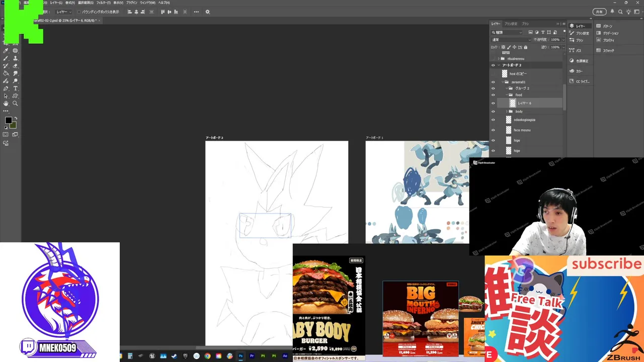This screenshot has height=362, width=644.
Task: Select the Pen tool
Action: pyautogui.click(x=6, y=88)
